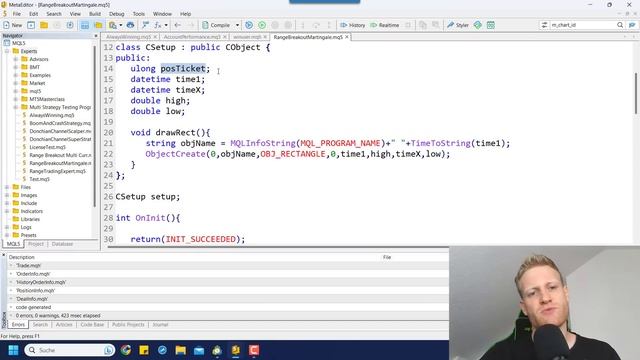Toggle the Toolbox panel folder icon in toolbar
This screenshot has height=360, width=640.
[98, 25]
